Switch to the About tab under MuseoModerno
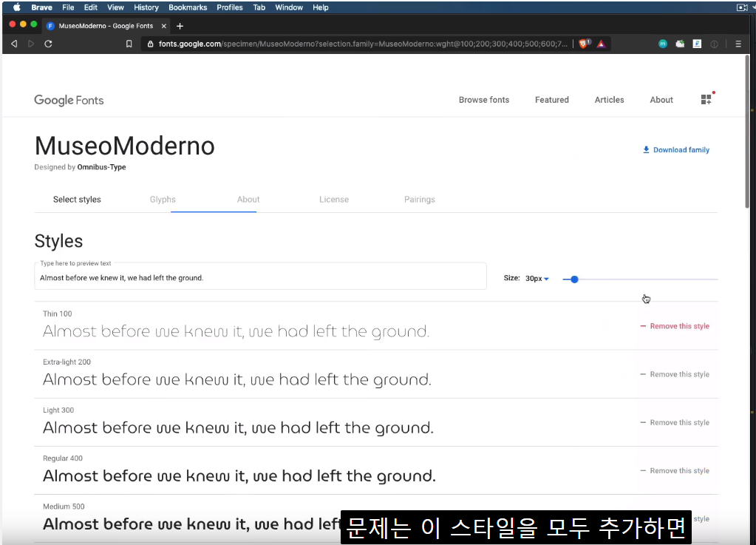The height and width of the screenshot is (545, 756). [x=248, y=199]
